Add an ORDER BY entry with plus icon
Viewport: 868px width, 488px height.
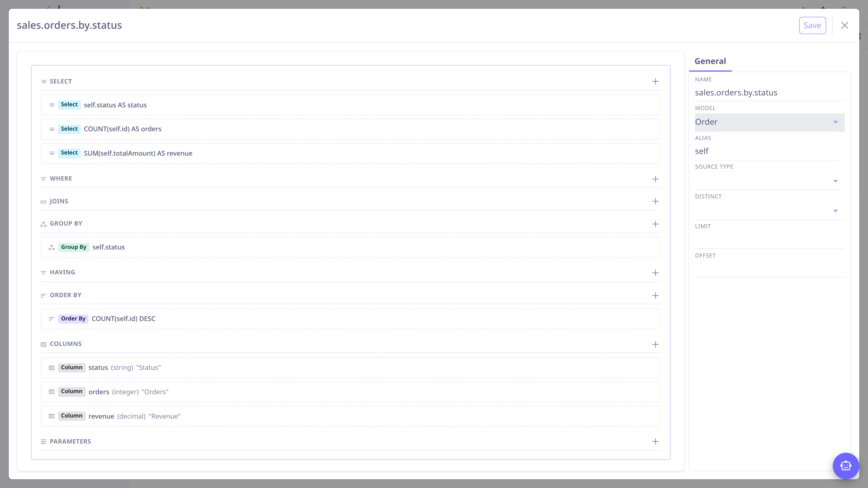[655, 296]
